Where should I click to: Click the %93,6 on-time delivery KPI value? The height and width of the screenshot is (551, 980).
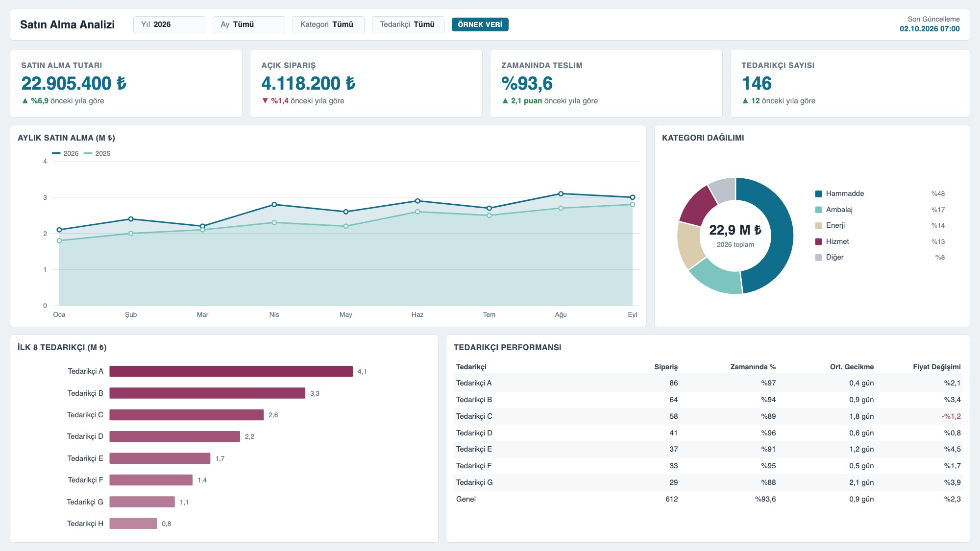click(x=527, y=84)
